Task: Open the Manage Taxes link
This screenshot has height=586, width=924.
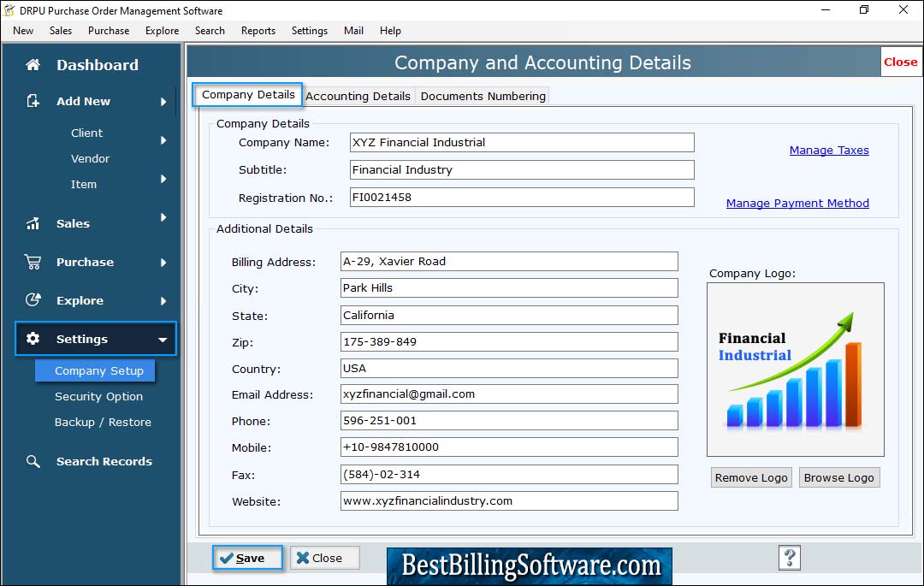Action: tap(828, 151)
